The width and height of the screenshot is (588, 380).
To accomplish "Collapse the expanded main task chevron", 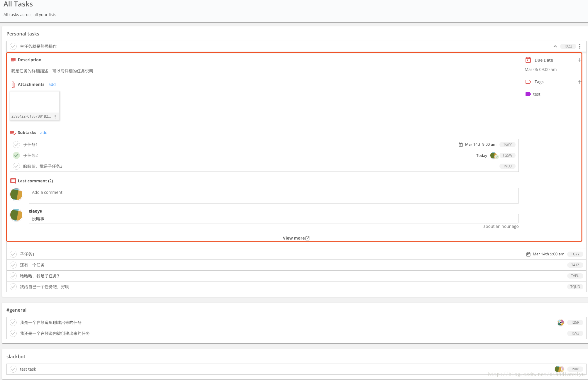I will click(555, 46).
